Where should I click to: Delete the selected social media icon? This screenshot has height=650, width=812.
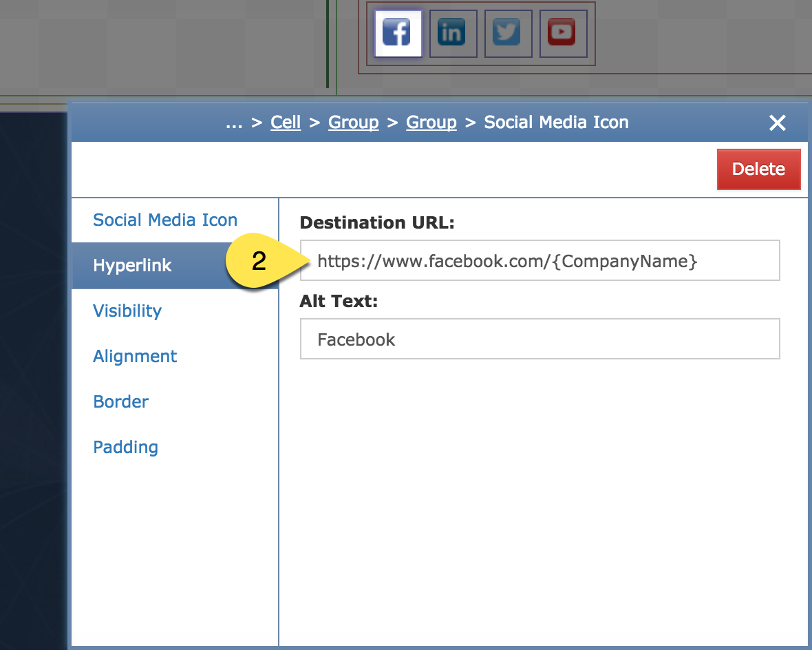point(758,169)
